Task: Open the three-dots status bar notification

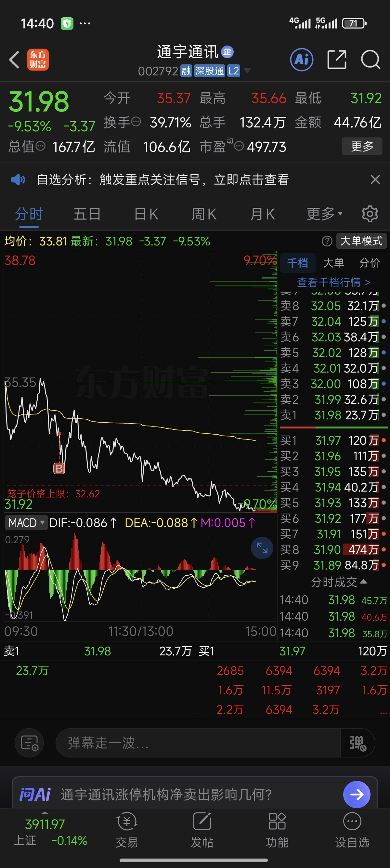Action: click(85, 24)
